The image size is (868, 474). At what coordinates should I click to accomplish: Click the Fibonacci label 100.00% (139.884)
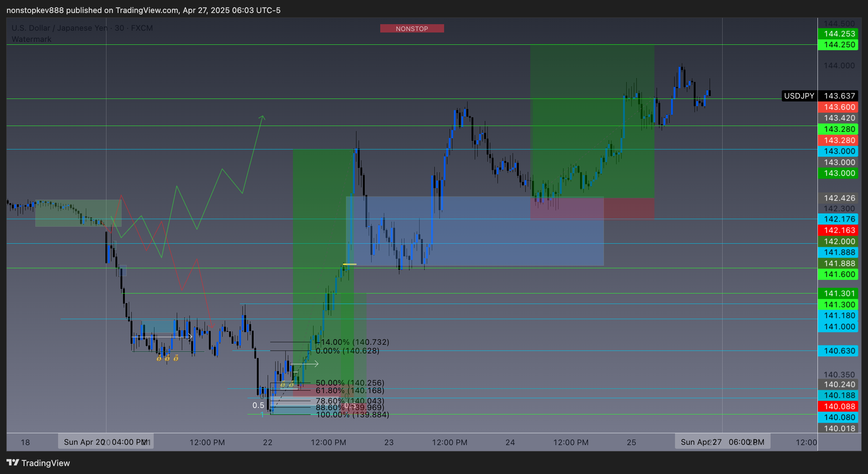click(x=352, y=414)
